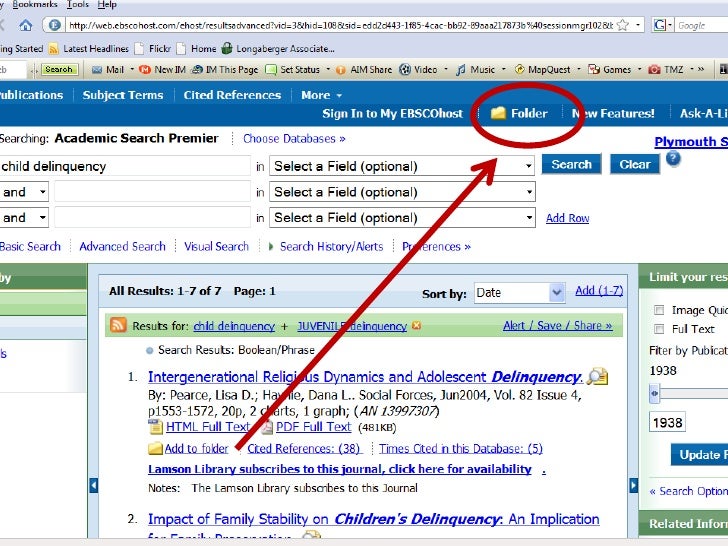Click the browser Home icon
This screenshot has height=546, width=728.
(x=26, y=25)
